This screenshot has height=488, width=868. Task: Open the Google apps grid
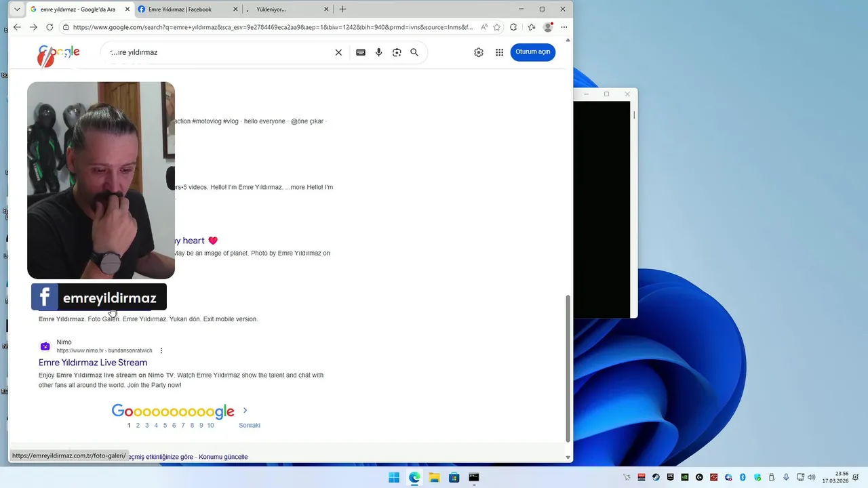pyautogui.click(x=499, y=52)
